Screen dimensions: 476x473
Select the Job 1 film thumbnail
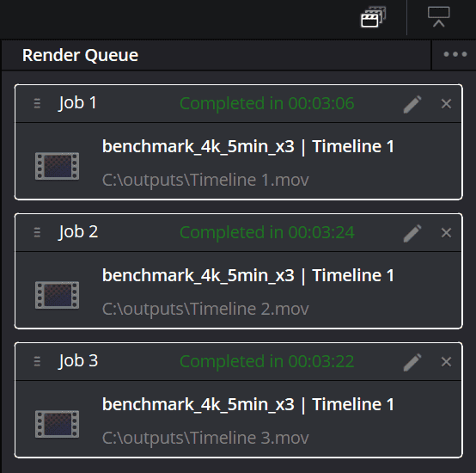tap(57, 166)
